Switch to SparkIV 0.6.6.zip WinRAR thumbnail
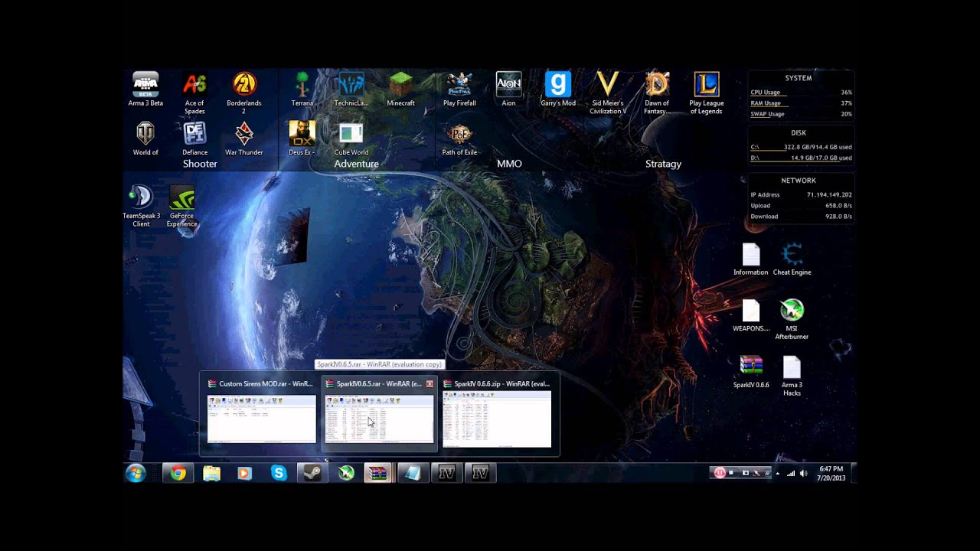Screen dimensions: 980x551 [497, 413]
